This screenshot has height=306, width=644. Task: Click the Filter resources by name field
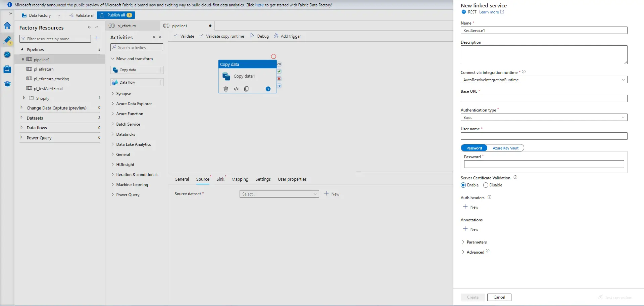coord(55,39)
